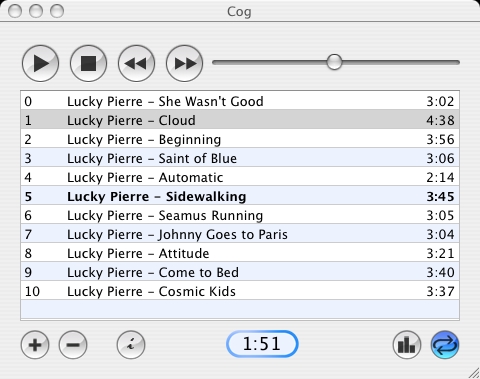Select Johnny Goes to Paris track
Image resolution: width=480 pixels, height=379 pixels.
pyautogui.click(x=240, y=234)
